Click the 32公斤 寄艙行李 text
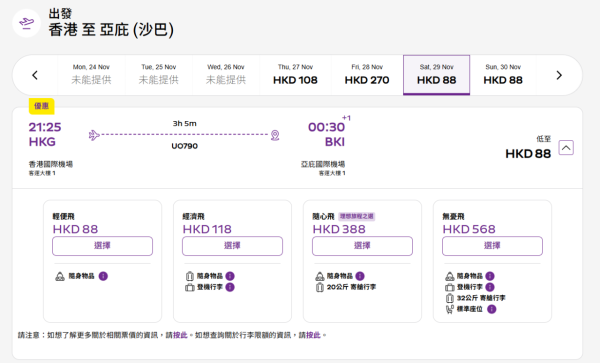The image size is (600, 363). pos(481,298)
